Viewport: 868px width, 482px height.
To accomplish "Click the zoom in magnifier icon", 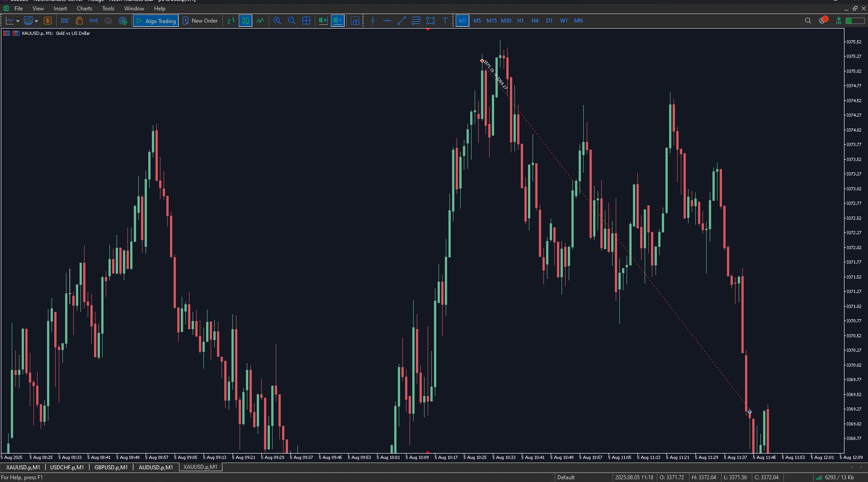I will click(x=277, y=21).
